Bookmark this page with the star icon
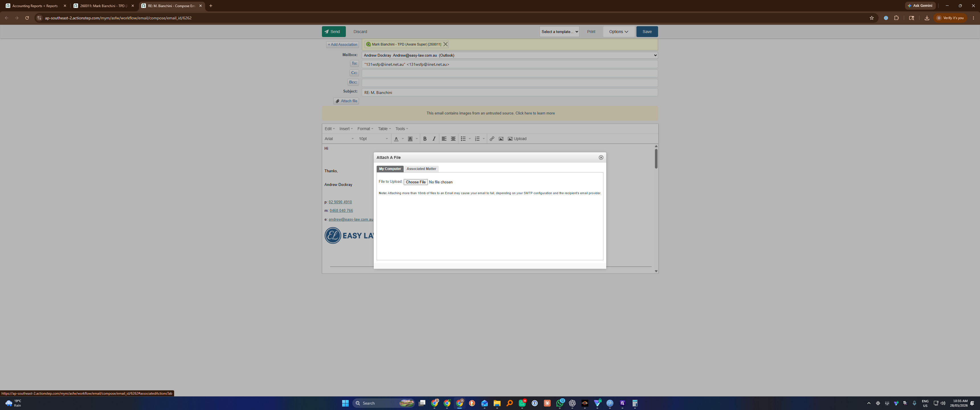The width and height of the screenshot is (980, 410). [871, 18]
